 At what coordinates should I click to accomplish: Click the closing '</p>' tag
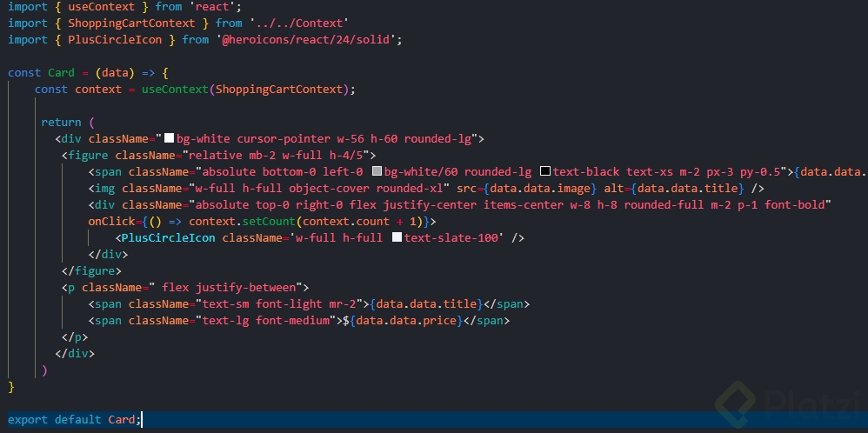75,337
